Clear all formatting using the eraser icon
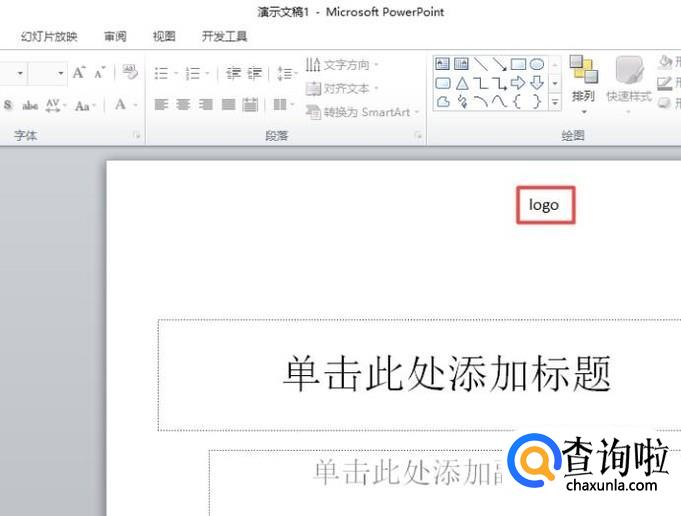 coord(130,73)
